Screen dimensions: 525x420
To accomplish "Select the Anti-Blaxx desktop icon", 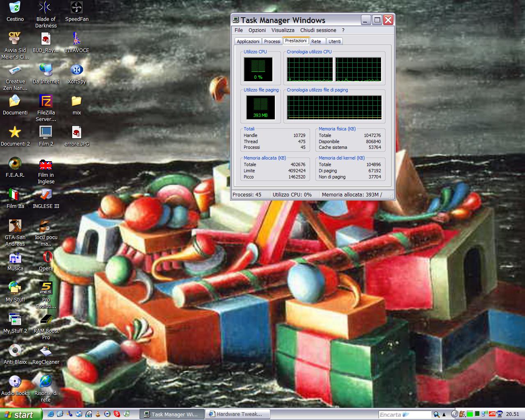I will click(x=15, y=355).
